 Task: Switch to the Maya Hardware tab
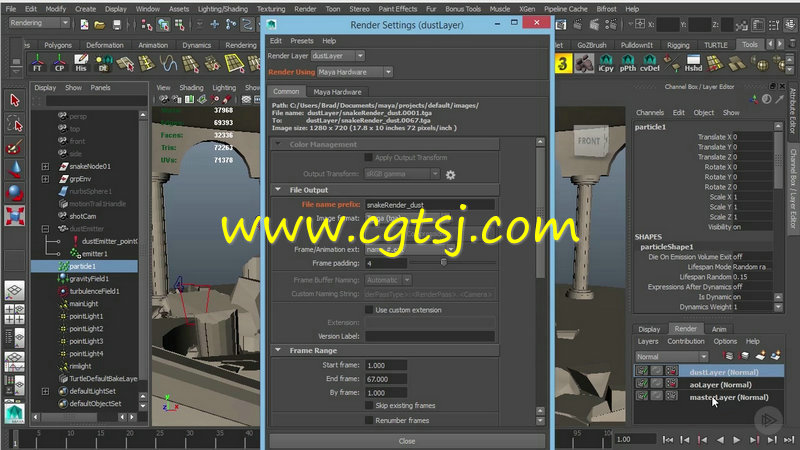tap(337, 92)
